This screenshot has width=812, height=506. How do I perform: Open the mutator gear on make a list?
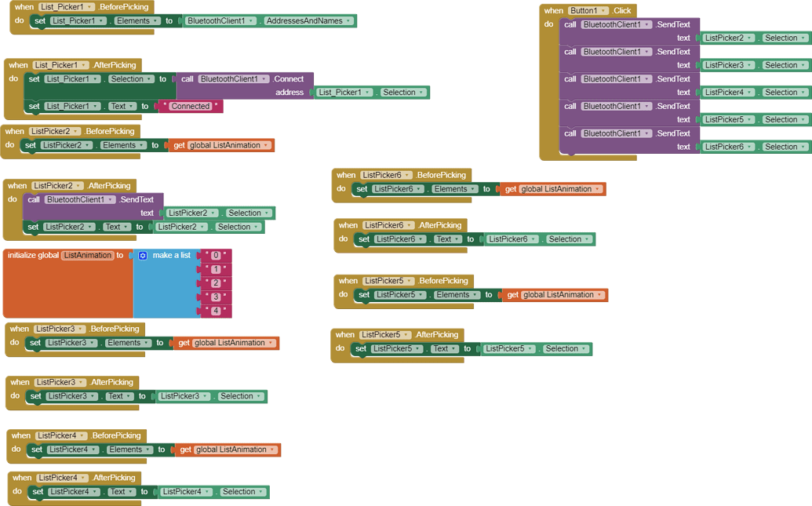click(142, 255)
